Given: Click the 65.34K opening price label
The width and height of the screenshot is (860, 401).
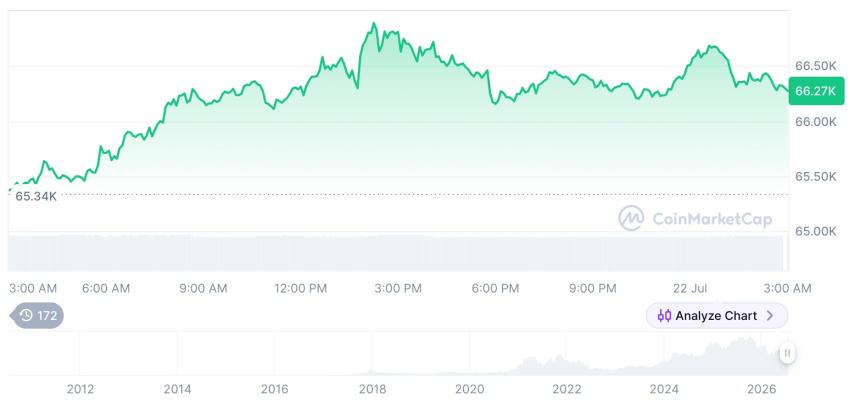Looking at the screenshot, I should pos(36,196).
